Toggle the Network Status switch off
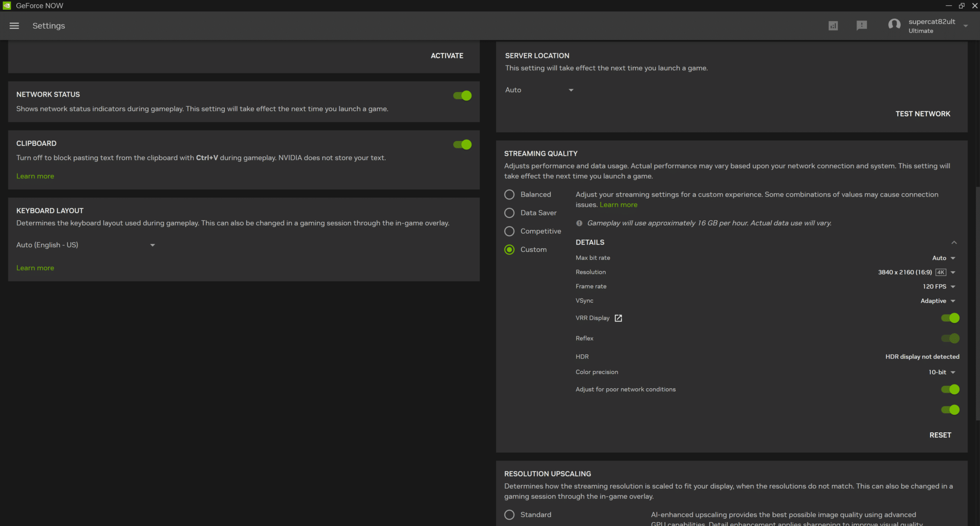The image size is (980, 526). [462, 96]
